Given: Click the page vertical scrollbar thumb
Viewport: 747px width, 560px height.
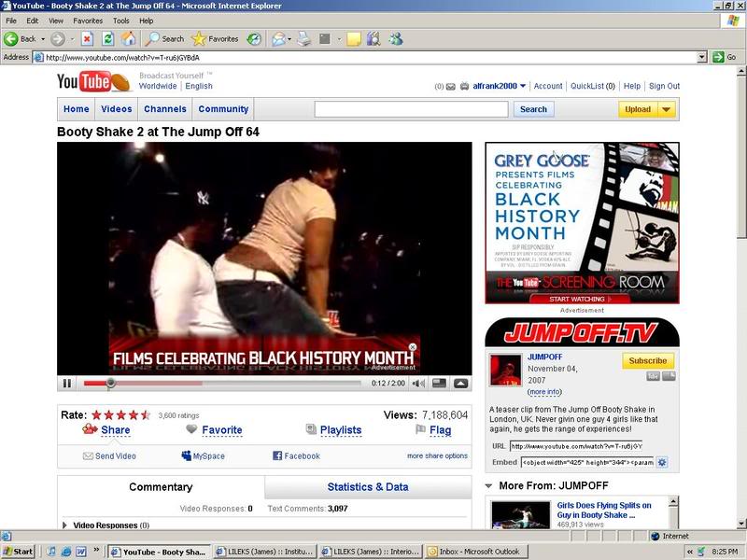Looking at the screenshot, I should 741,157.
